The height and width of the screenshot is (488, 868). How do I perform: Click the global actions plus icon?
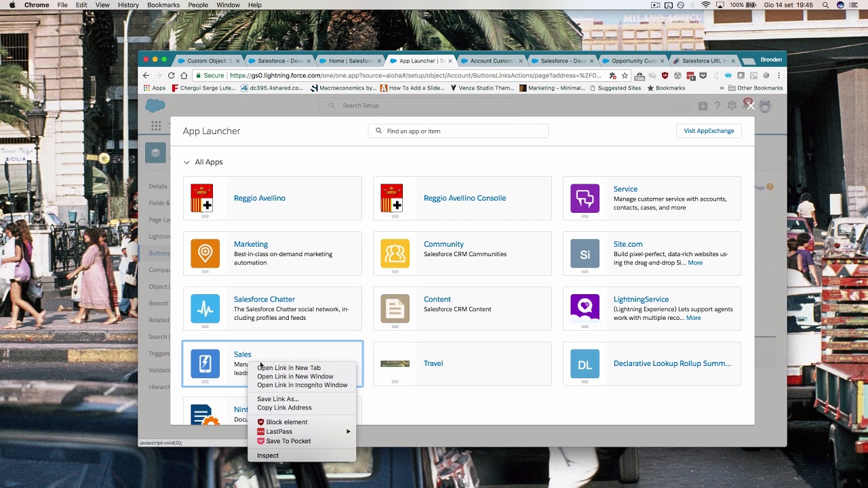[x=703, y=106]
